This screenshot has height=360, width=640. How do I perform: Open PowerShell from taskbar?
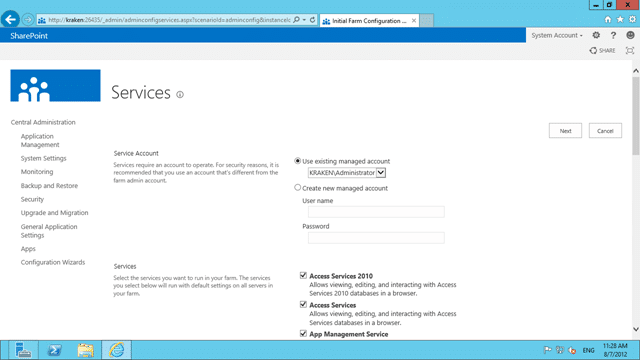54,350
